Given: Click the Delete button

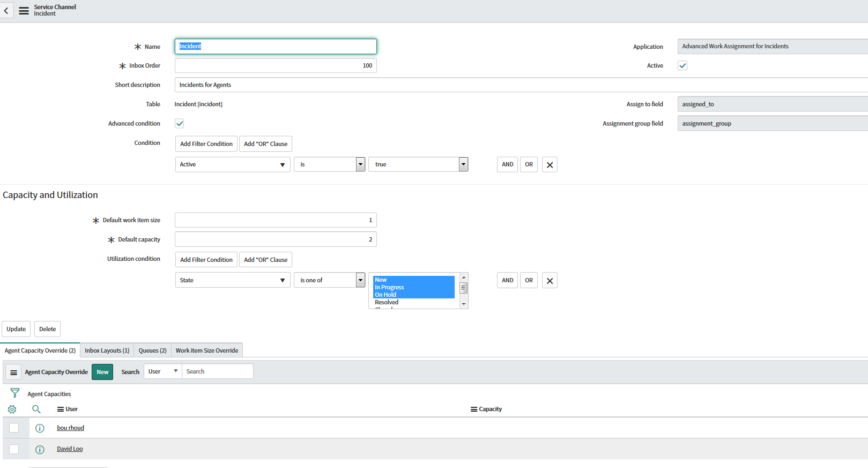Looking at the screenshot, I should pyautogui.click(x=48, y=329).
